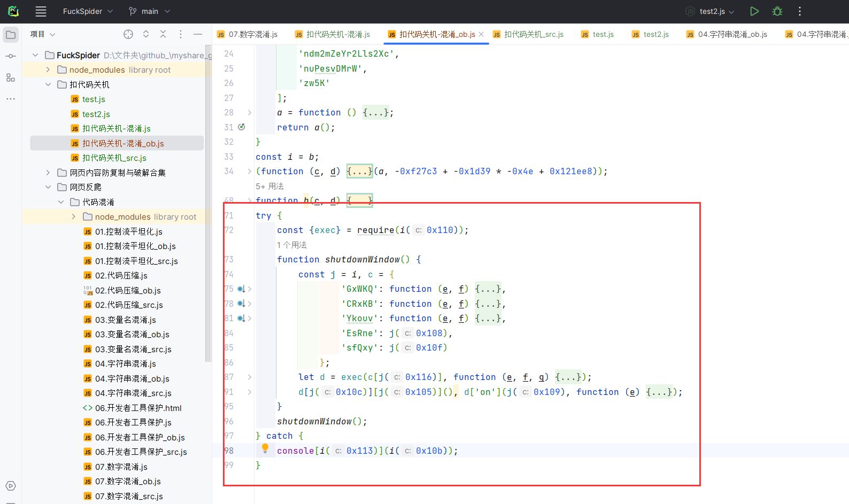849x504 pixels.
Task: Expand the 网页内容防复制与破解合集 folder
Action: coord(48,173)
